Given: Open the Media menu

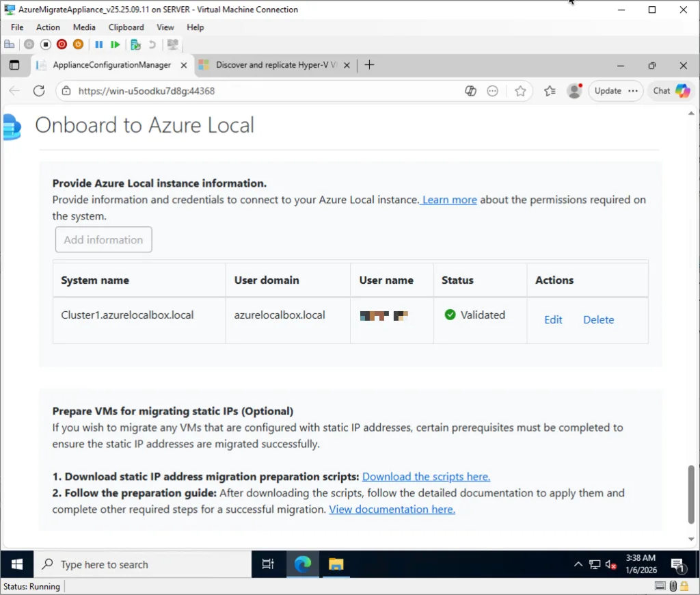Looking at the screenshot, I should [84, 27].
